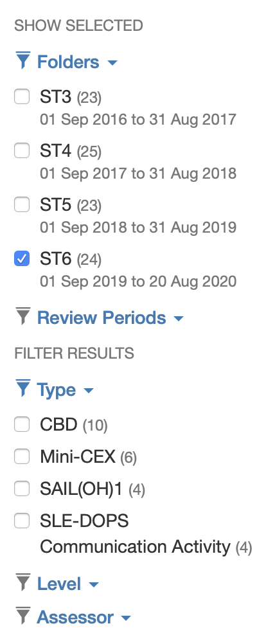Tick the ST5 folder checkbox
The width and height of the screenshot is (266, 644).
[22, 204]
